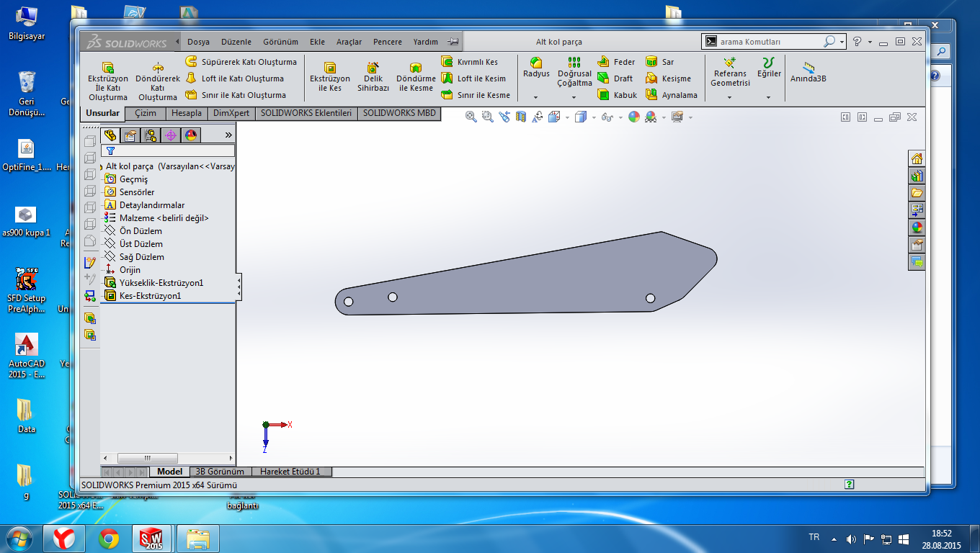Open PropertyManager tab icon
This screenshot has width=980, height=553.
click(130, 135)
